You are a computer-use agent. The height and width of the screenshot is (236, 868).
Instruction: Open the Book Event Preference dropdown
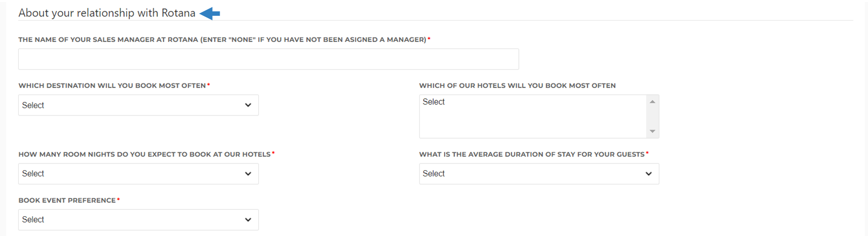pos(138,220)
